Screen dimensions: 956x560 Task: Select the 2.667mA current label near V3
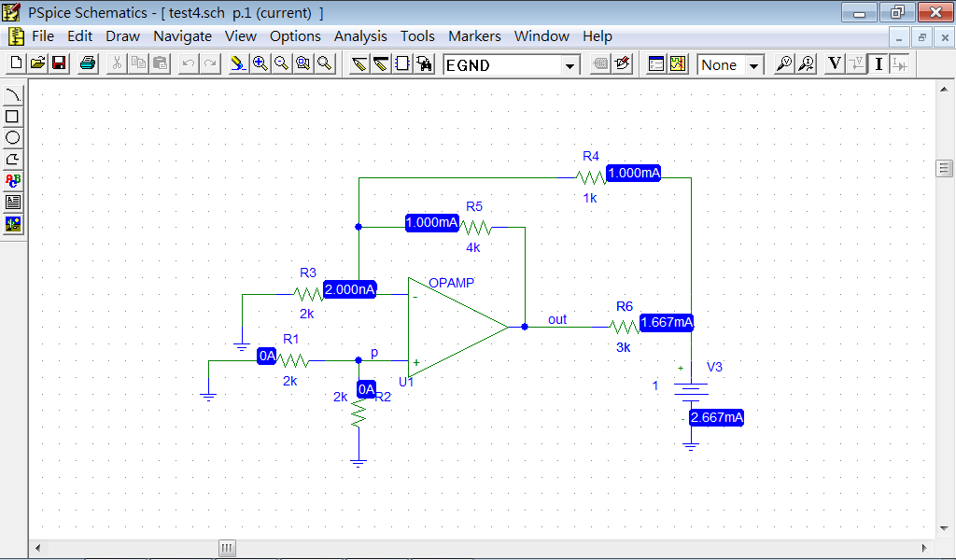pos(716,417)
